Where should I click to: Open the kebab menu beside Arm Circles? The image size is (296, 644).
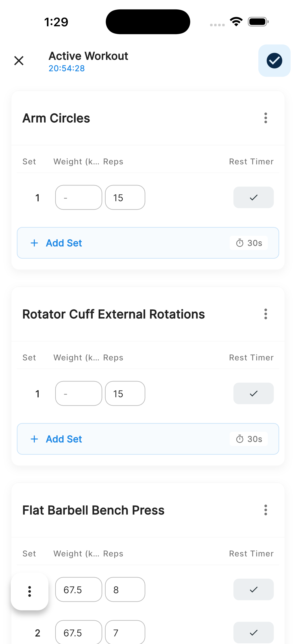[266, 118]
